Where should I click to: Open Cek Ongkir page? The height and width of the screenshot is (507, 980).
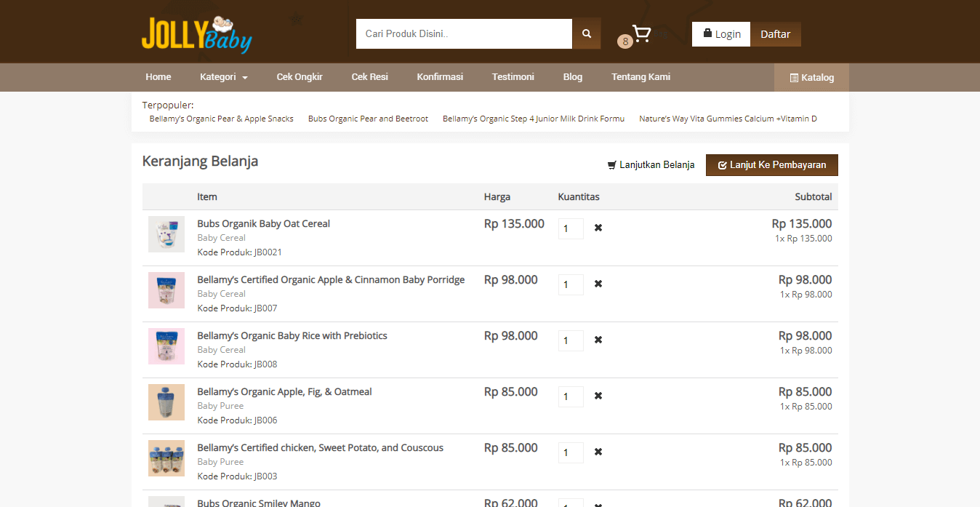coord(300,77)
